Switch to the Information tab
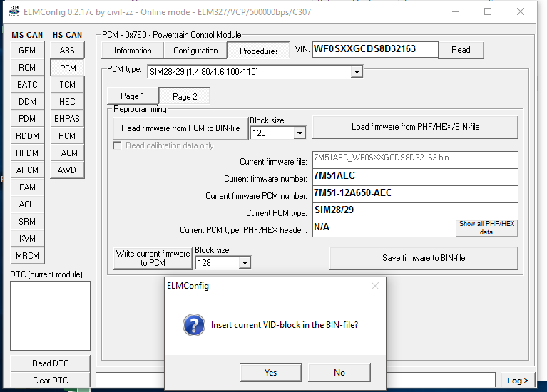 point(133,51)
